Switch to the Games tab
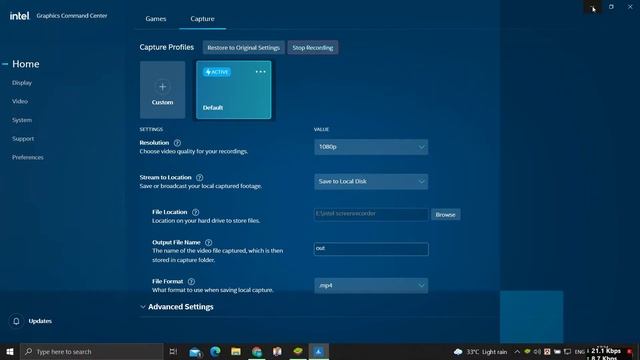Screen dimensions: 640x360 156,19
